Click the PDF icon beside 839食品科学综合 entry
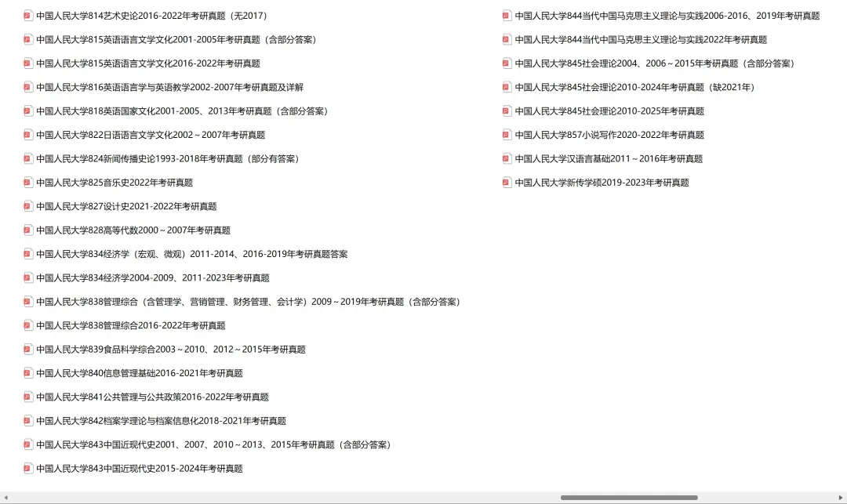 (x=27, y=349)
